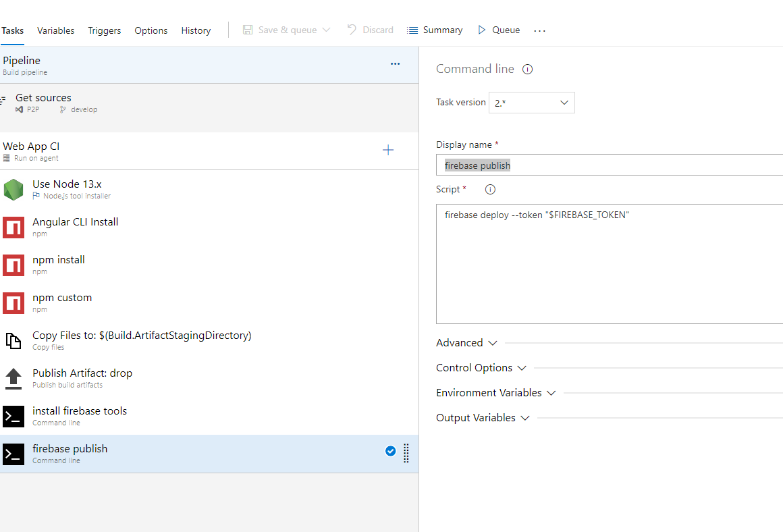Screen dimensions: 783x532
Task: Click the Get sources filter icon
Action: tap(3, 99)
